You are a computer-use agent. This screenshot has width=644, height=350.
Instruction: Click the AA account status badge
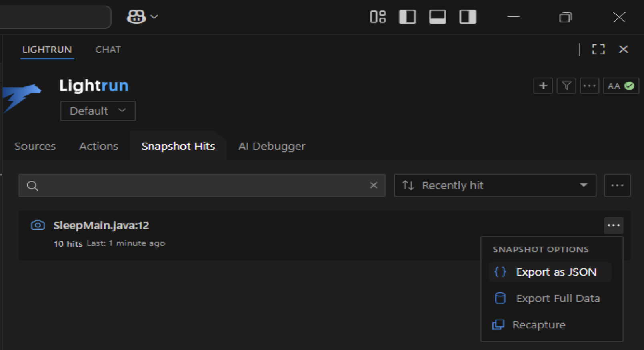(620, 86)
